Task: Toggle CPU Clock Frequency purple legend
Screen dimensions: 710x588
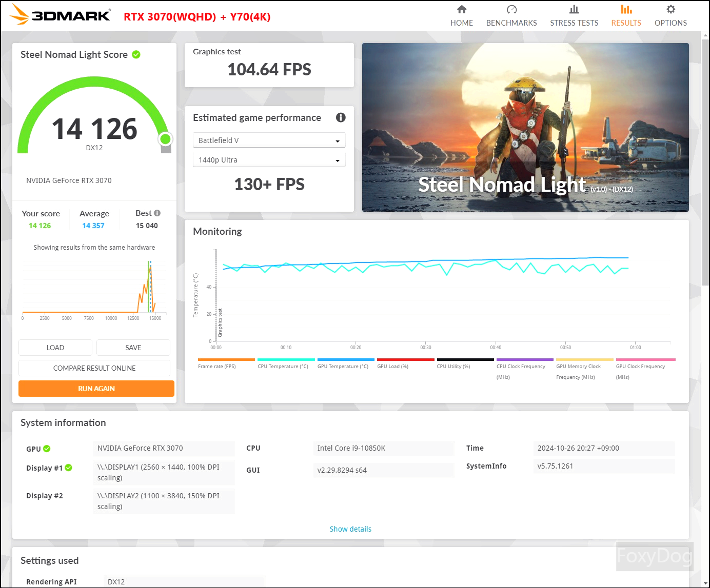Action: (525, 369)
